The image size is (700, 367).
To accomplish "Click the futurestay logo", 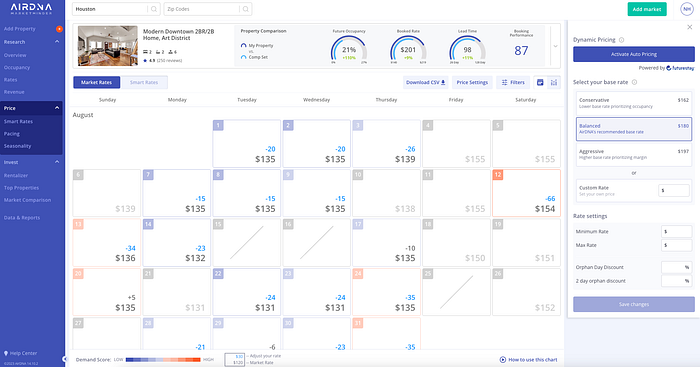I will pos(680,68).
